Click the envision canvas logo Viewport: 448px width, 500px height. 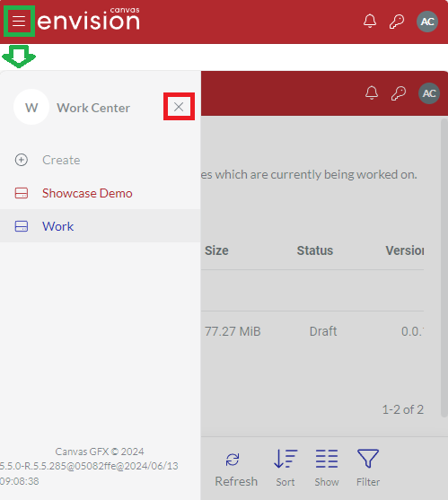[89, 19]
